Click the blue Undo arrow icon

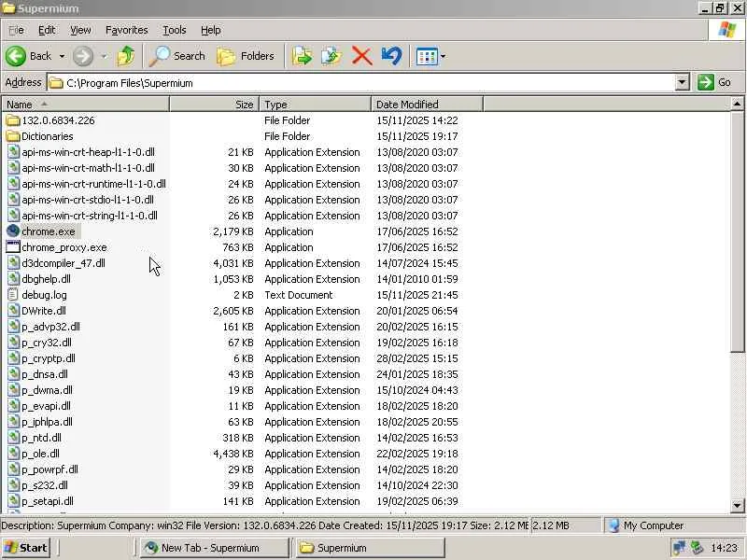[x=391, y=56]
